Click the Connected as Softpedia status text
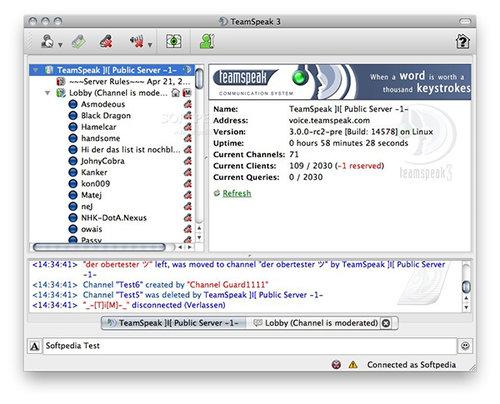The image size is (500, 404). (411, 365)
